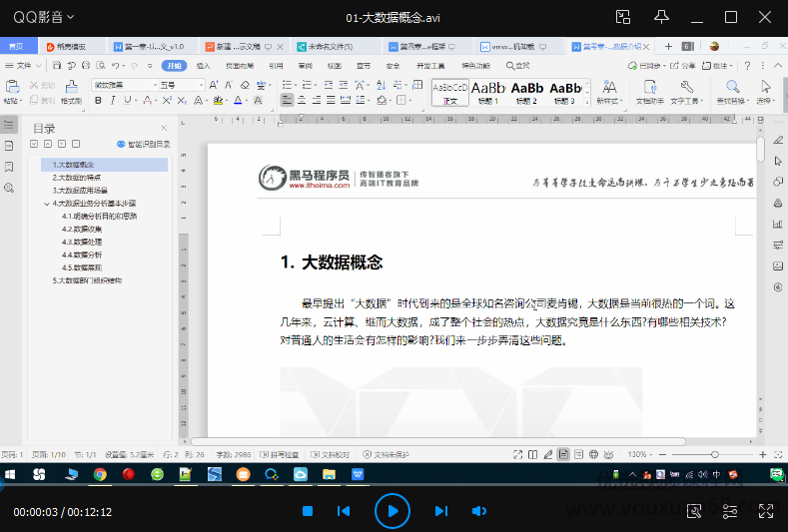Viewport: 788px width, 532px height.
Task: Open the QQ影音 main menu dropdown
Action: coord(43,17)
